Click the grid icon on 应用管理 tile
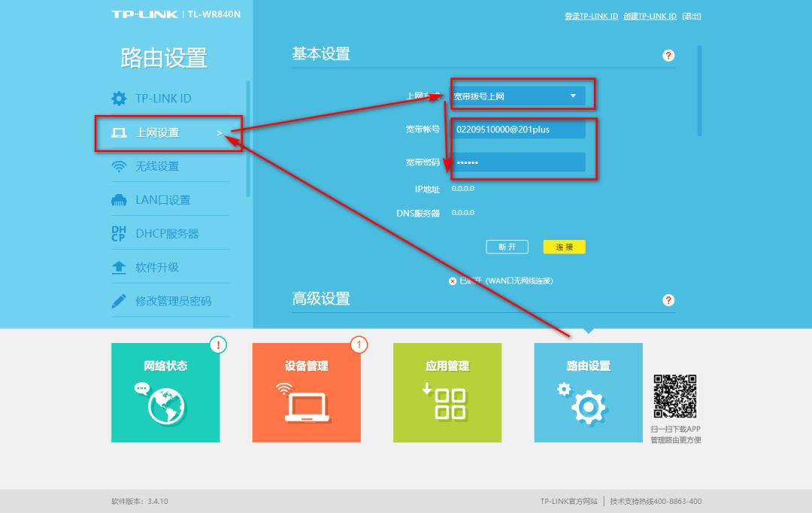Screen dimensions: 812x513 point(450,404)
